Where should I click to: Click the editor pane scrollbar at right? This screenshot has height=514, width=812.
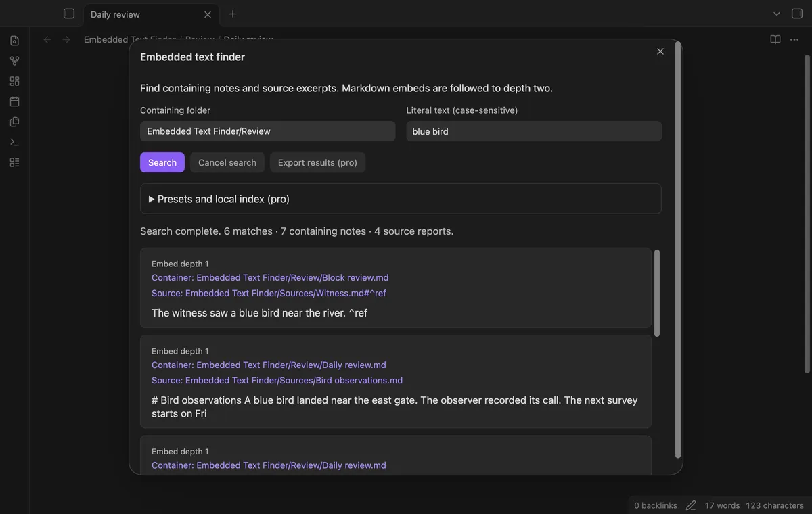pos(807,213)
